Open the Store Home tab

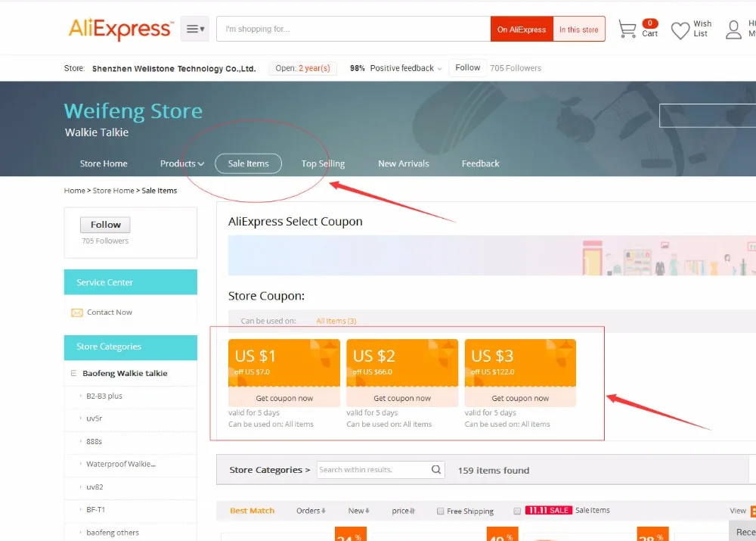[x=104, y=163]
